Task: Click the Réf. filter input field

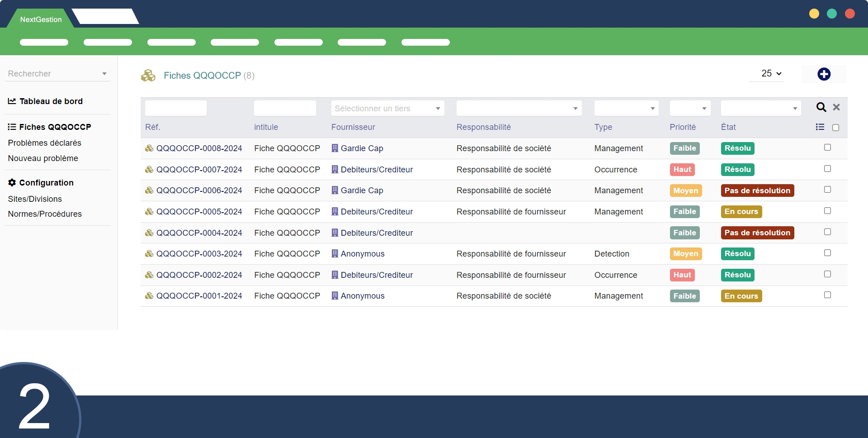Action: tap(176, 109)
